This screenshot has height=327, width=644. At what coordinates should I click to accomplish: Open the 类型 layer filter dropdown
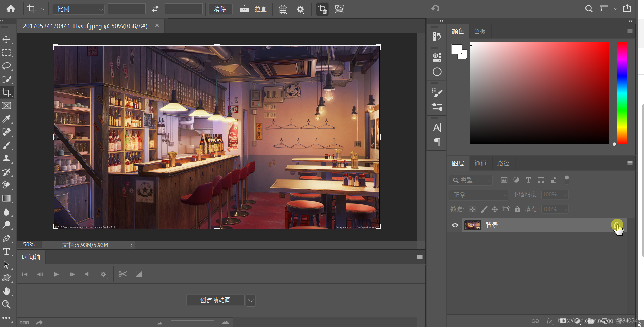471,180
